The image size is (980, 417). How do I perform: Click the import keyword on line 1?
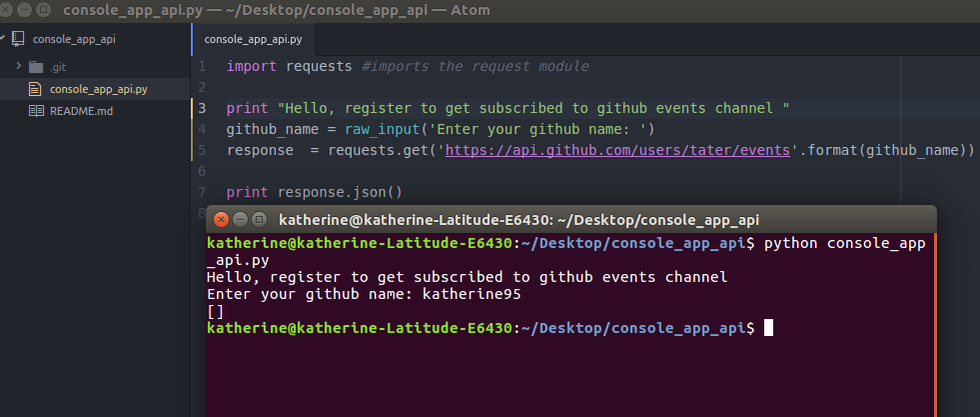click(252, 66)
